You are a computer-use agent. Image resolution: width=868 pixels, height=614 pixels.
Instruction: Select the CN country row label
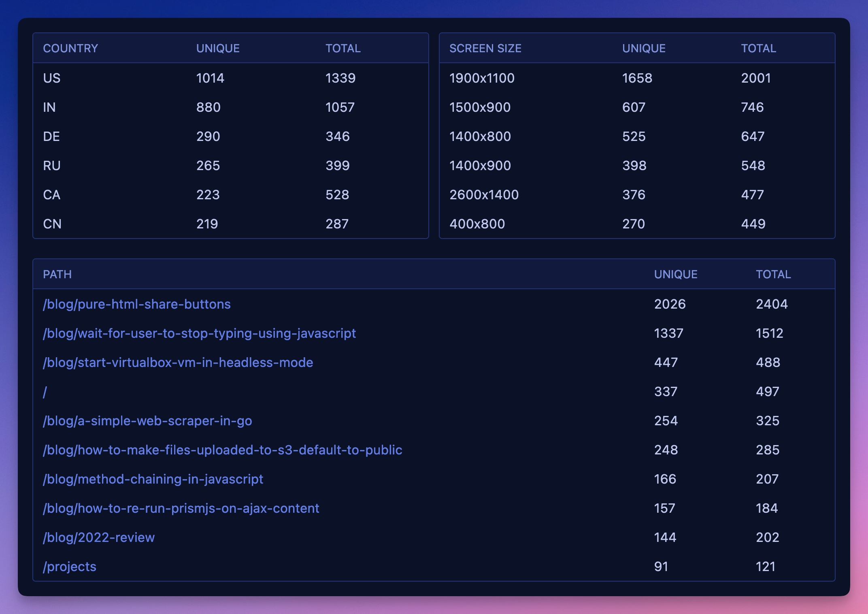point(52,224)
